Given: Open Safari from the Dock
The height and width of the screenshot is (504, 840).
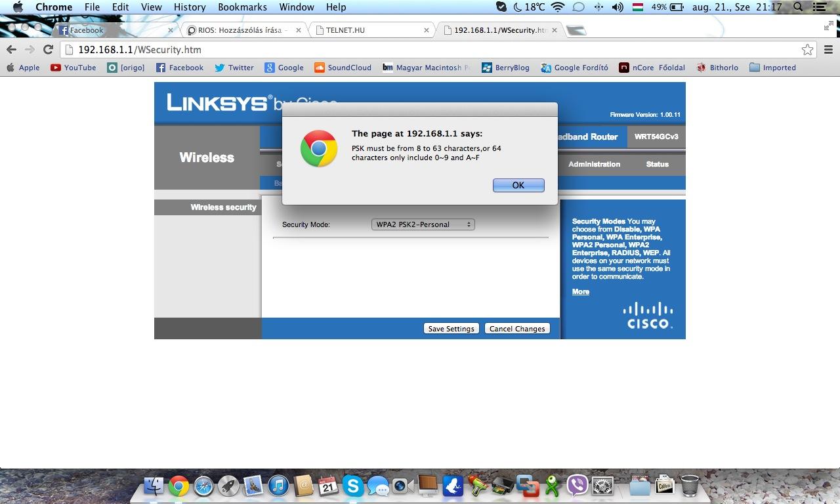Looking at the screenshot, I should click(203, 486).
